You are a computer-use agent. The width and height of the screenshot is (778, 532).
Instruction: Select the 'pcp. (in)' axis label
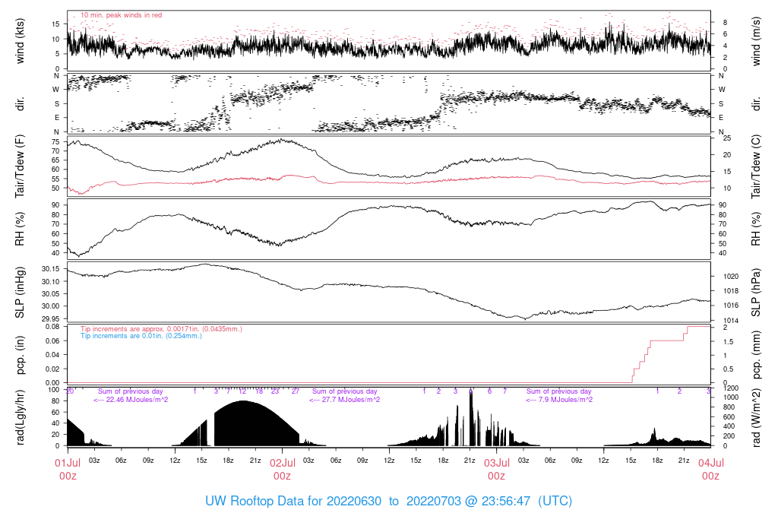point(21,355)
